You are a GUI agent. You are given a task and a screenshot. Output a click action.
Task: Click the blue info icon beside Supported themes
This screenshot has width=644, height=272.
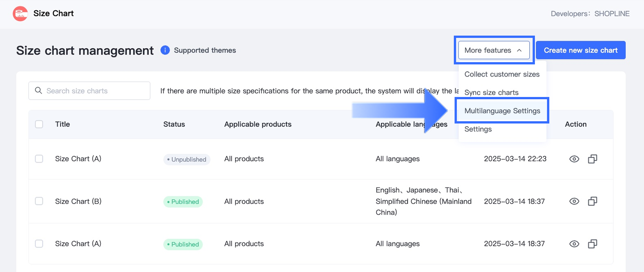click(165, 50)
